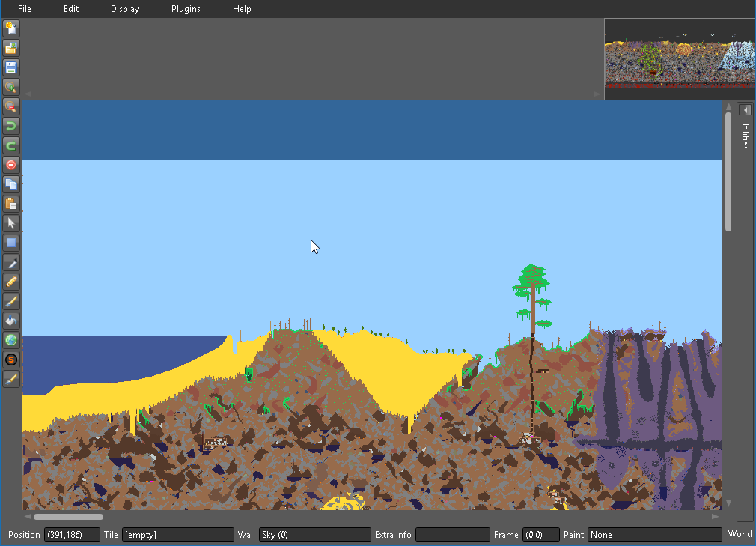Click the "Paint" status bar label

[x=574, y=535]
